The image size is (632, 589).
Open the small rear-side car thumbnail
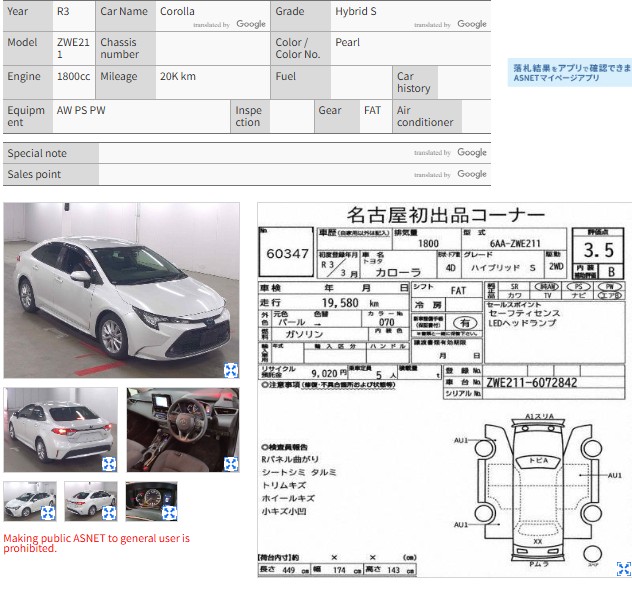pyautogui.click(x=91, y=501)
